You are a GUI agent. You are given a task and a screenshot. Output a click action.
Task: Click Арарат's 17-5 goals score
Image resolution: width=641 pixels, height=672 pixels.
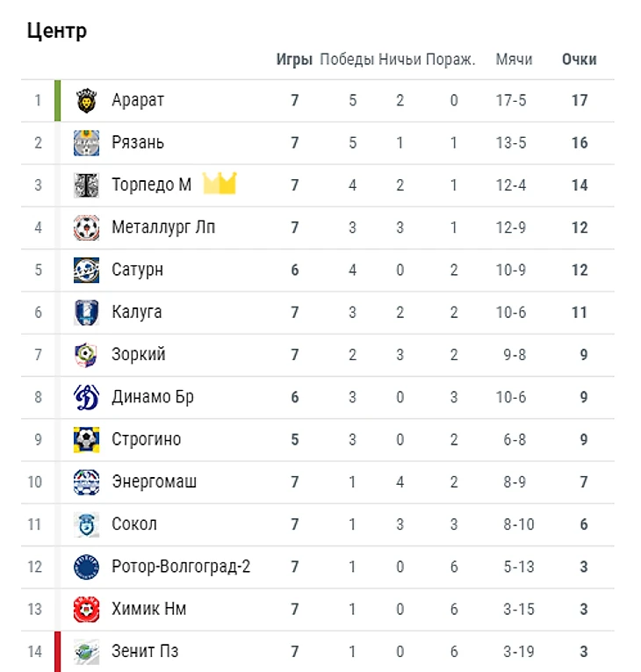(x=511, y=100)
